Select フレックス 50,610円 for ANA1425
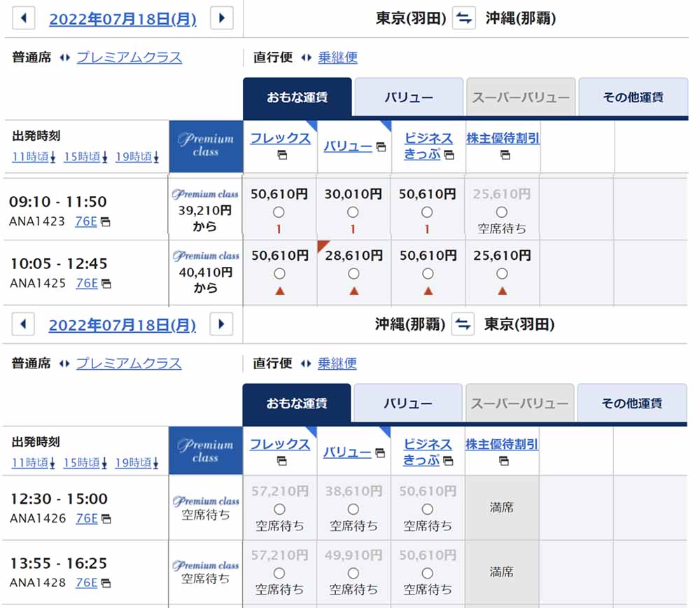Image resolution: width=700 pixels, height=608 pixels. (280, 273)
